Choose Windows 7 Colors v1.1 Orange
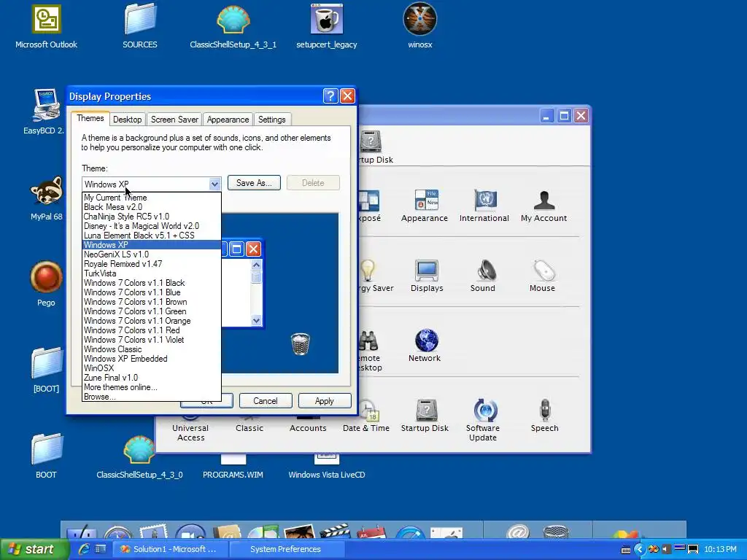747x560 pixels. tap(152, 321)
